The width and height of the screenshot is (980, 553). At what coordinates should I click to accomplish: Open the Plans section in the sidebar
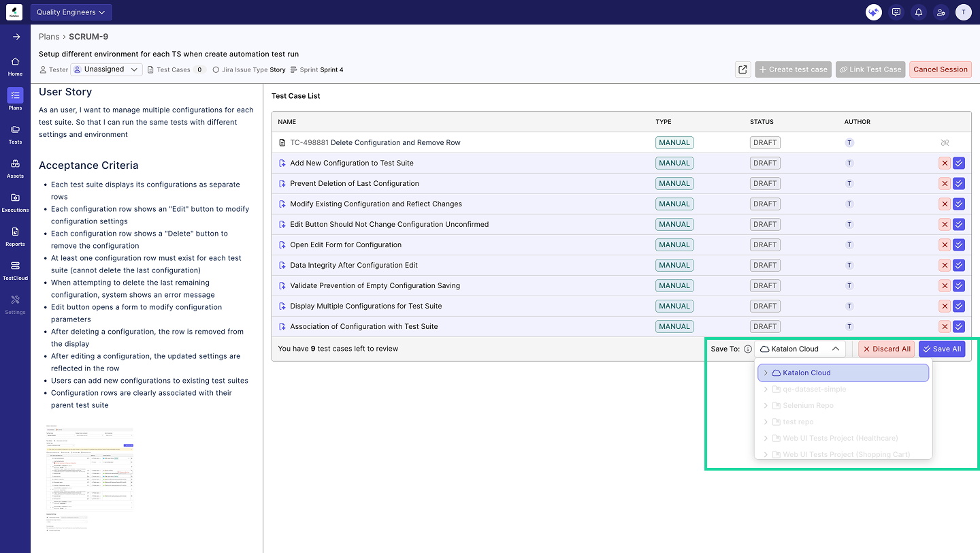click(14, 97)
